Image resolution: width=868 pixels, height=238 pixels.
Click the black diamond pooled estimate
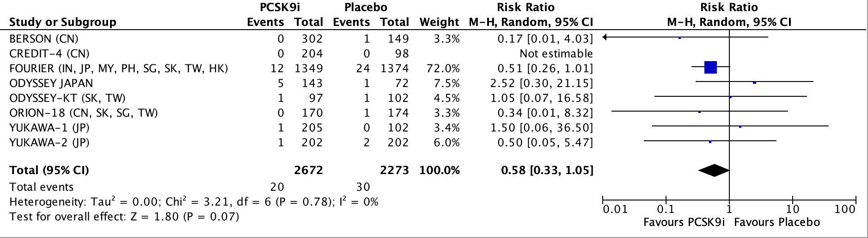click(x=714, y=170)
